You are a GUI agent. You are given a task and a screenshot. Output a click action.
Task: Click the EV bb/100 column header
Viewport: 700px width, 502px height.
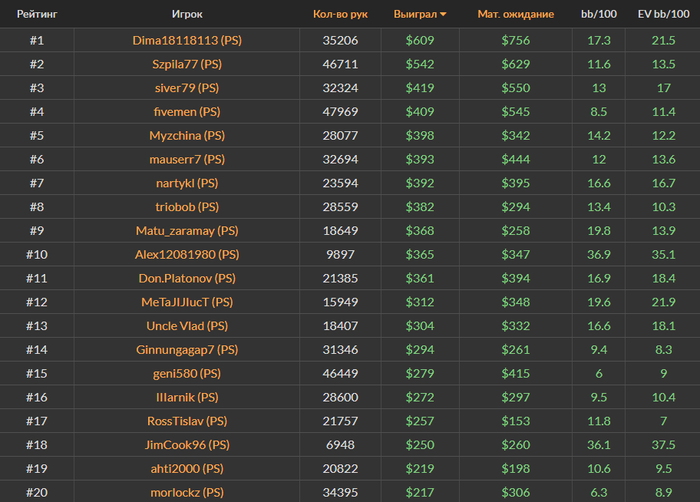coord(663,14)
